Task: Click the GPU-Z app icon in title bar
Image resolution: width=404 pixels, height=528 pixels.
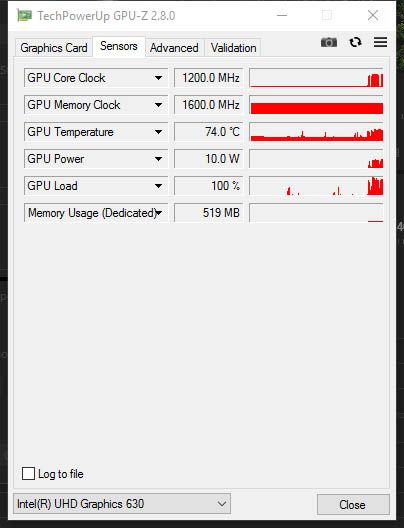Action: tap(25, 15)
